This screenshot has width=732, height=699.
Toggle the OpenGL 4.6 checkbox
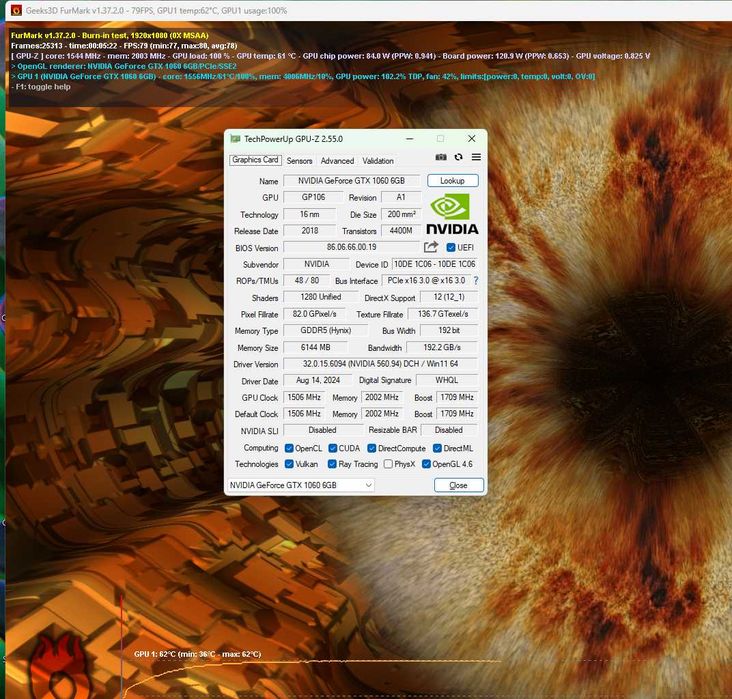426,464
